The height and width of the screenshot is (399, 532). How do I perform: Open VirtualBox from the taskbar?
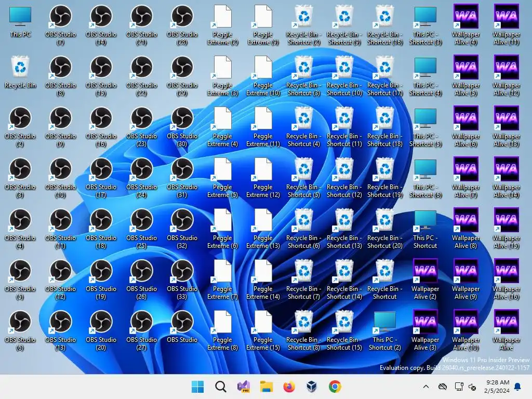click(x=312, y=387)
